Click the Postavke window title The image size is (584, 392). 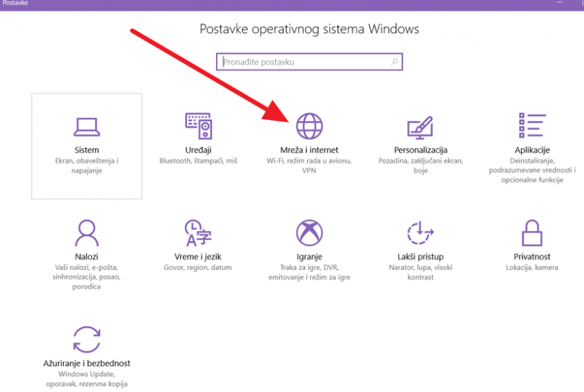click(x=15, y=3)
